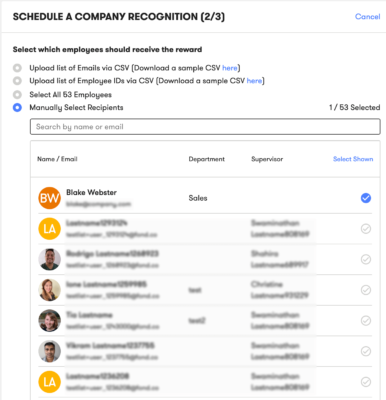386x400 pixels.
Task: Click the Name / Email column header
Action: (57, 159)
